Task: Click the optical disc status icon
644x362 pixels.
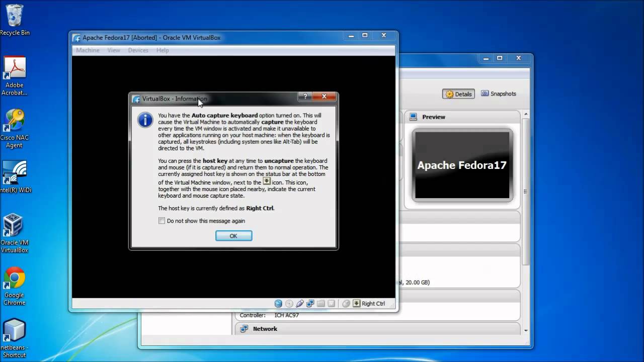Action: coord(289,304)
